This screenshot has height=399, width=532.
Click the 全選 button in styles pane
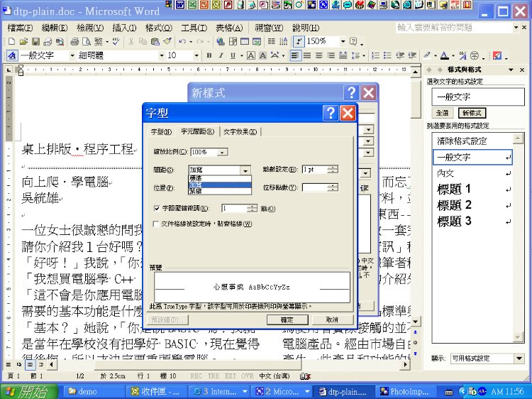[443, 113]
